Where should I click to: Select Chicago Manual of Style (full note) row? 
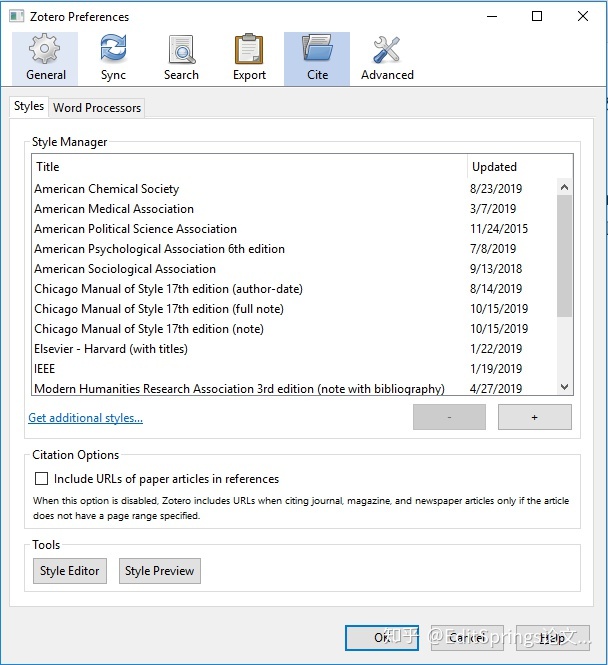(295, 309)
